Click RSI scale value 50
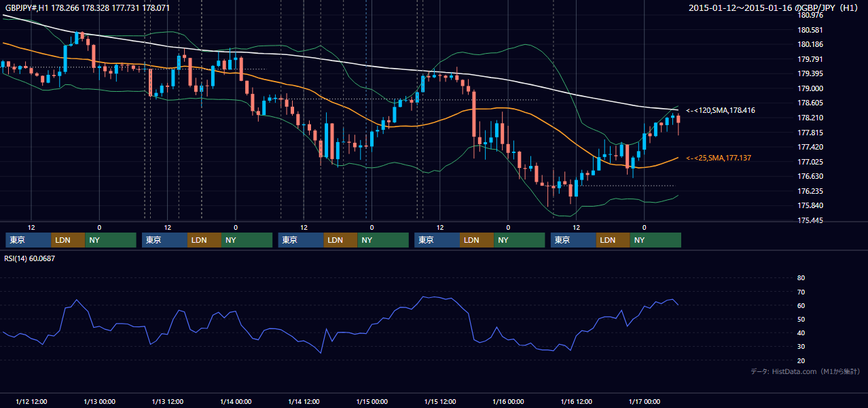Screen dimensions: 868x408 click(801, 320)
